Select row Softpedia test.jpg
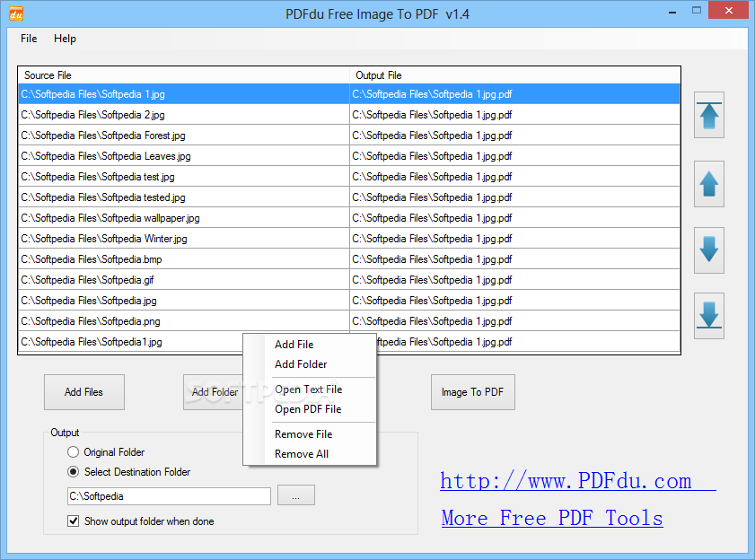The width and height of the screenshot is (755, 560). click(184, 177)
